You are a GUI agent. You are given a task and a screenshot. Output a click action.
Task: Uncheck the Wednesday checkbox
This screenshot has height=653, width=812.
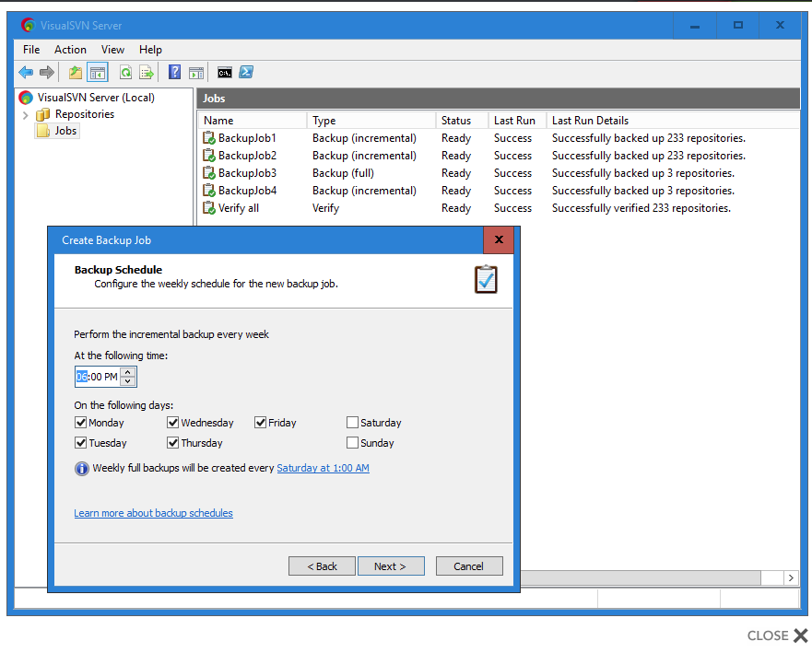(x=173, y=423)
